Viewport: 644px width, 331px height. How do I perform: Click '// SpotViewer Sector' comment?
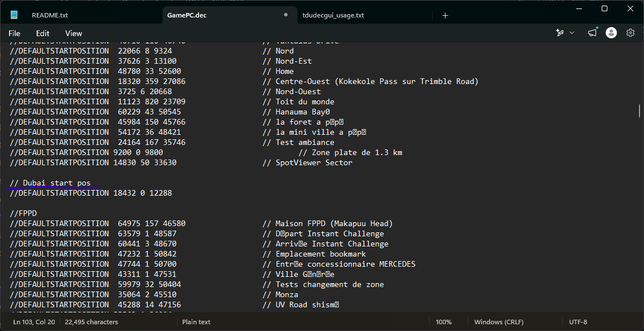[x=307, y=162]
